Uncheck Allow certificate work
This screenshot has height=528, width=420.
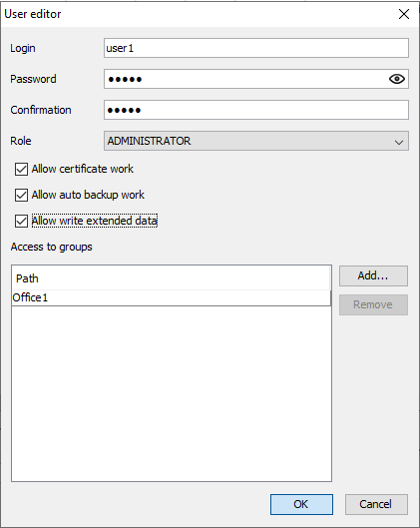pyautogui.click(x=21, y=169)
